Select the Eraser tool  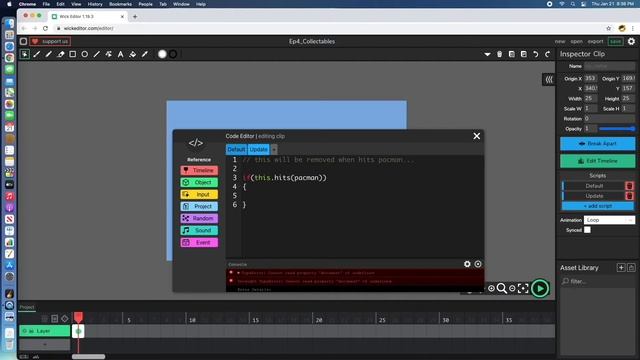pos(60,54)
